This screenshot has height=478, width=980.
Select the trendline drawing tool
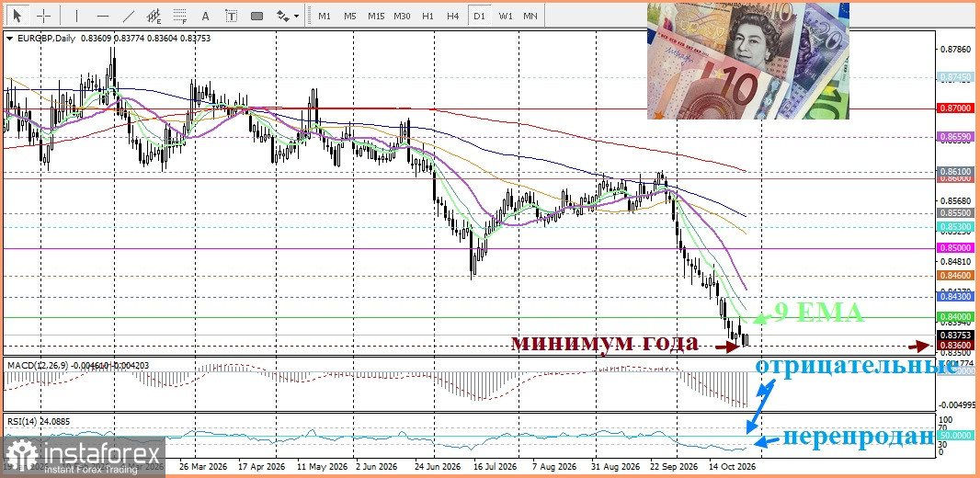click(x=129, y=16)
